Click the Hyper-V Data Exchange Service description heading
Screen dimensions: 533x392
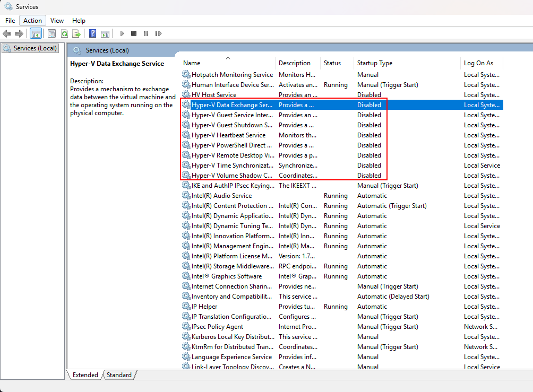point(117,64)
